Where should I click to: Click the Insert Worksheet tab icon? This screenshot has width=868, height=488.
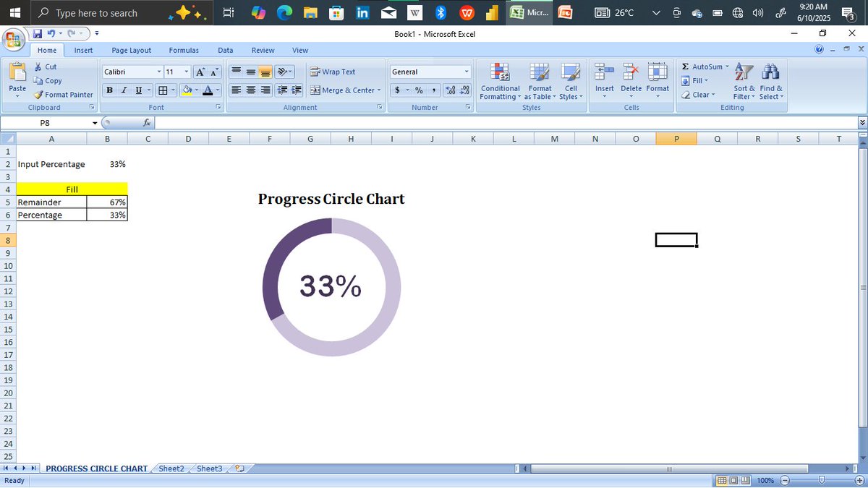click(x=239, y=468)
